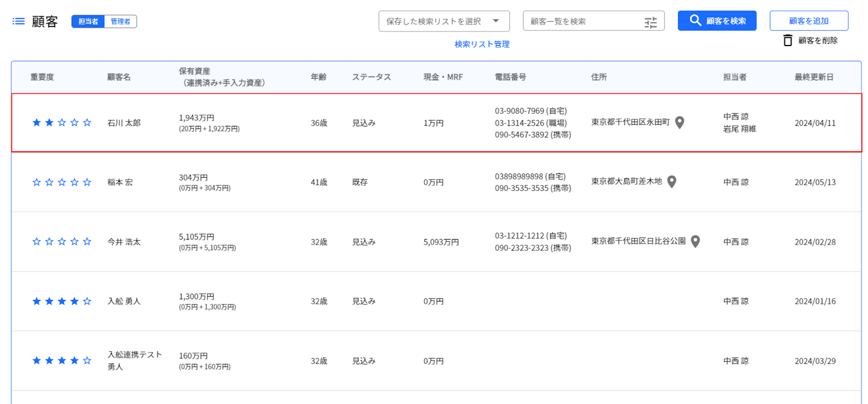Sort table by 顧客名 column header
This screenshot has width=868, height=404.
[119, 77]
